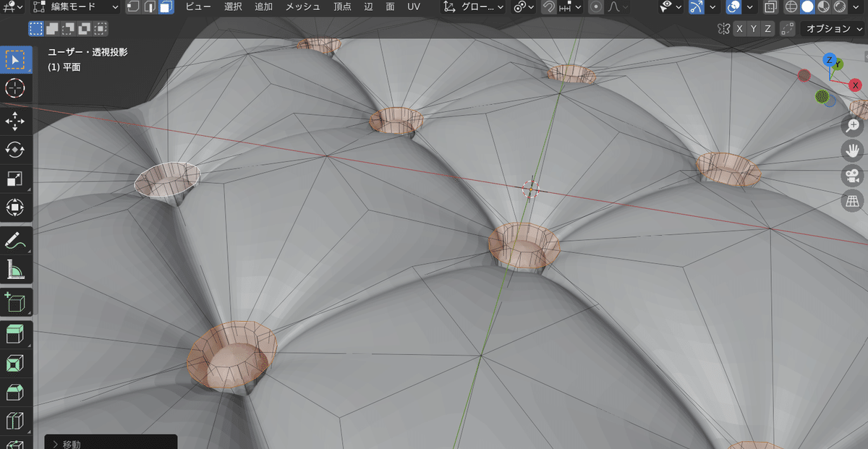Set selection mode to intersect
The width and height of the screenshot is (868, 449).
pyautogui.click(x=101, y=29)
